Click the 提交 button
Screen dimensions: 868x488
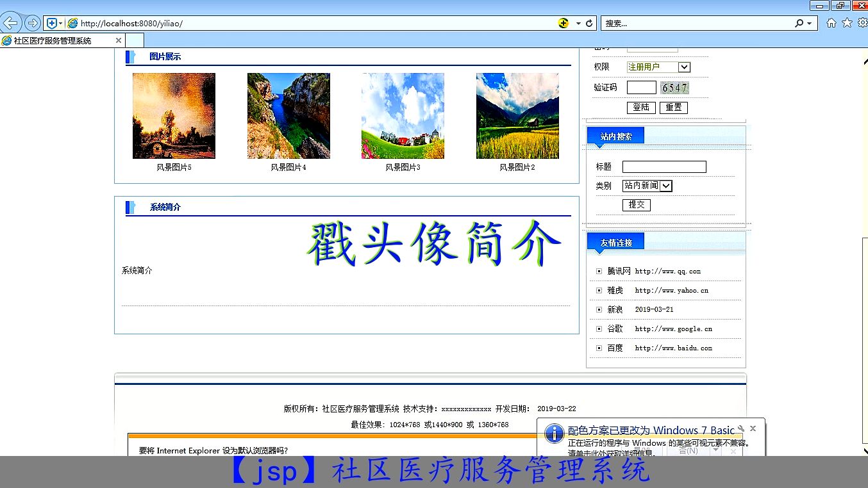click(636, 205)
